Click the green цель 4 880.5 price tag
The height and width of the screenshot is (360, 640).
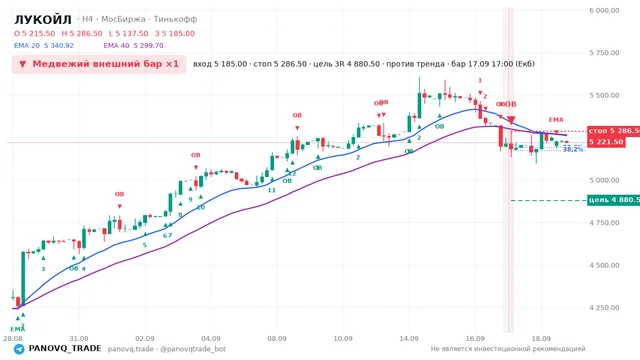(613, 200)
